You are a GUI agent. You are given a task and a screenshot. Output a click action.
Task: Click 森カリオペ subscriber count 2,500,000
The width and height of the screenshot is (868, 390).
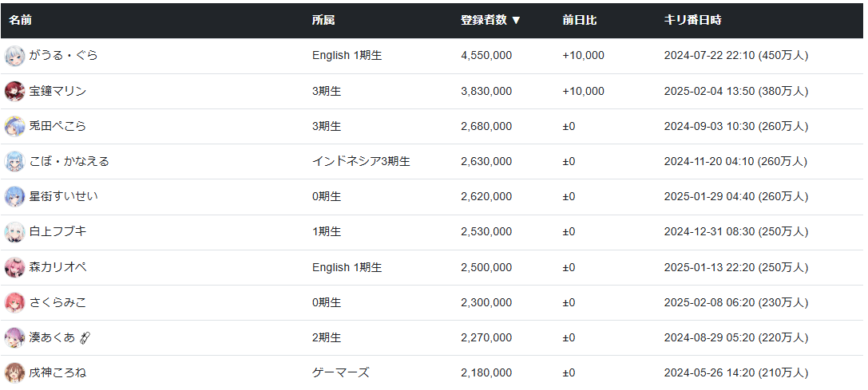486,267
